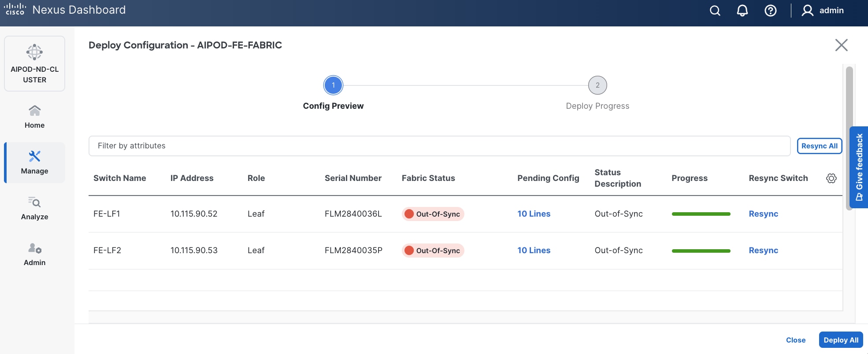868x354 pixels.
Task: Open the admin user menu
Action: click(823, 11)
